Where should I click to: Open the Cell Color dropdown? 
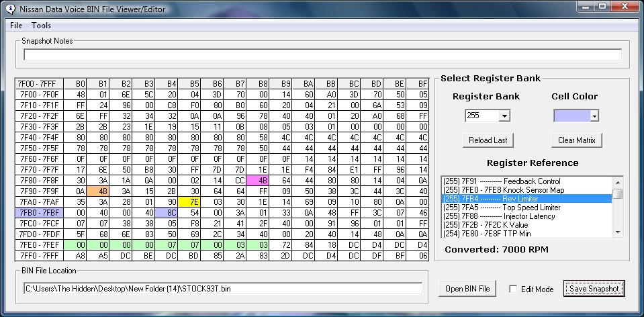point(594,116)
